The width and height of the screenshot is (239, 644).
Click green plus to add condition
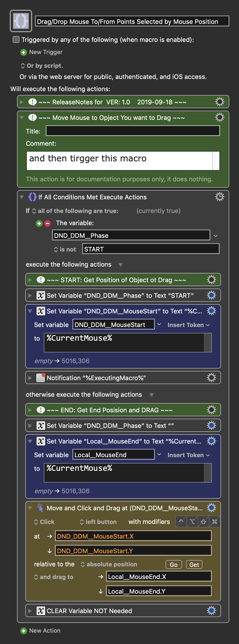pyautogui.click(x=39, y=223)
